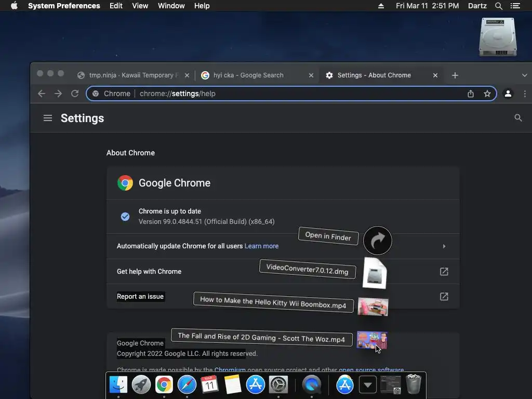Click the Chrome is up to date checkmark icon
The image size is (532, 399).
tap(125, 217)
